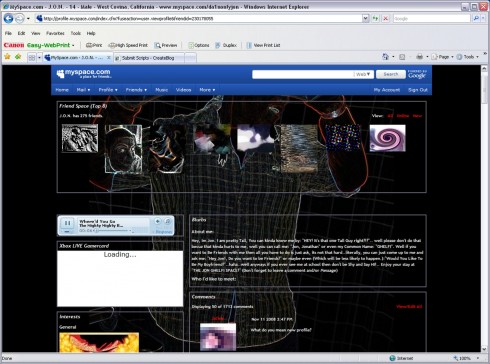Click the Stop loading red X icon

coord(386,19)
